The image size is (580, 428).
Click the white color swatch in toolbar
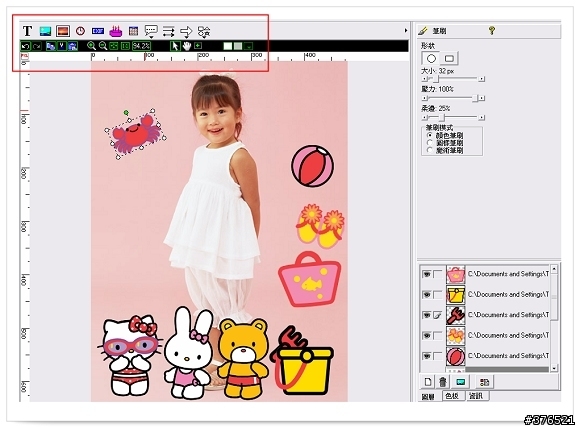(x=228, y=46)
